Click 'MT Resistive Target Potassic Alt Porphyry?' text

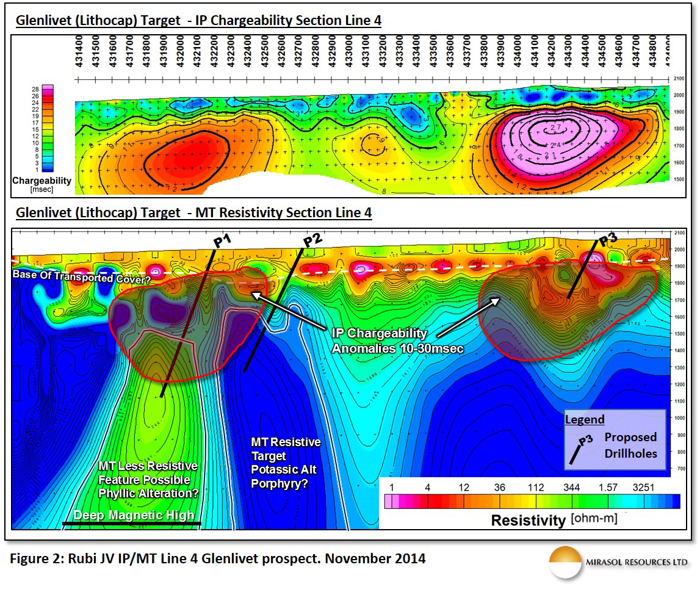pyautogui.click(x=286, y=463)
